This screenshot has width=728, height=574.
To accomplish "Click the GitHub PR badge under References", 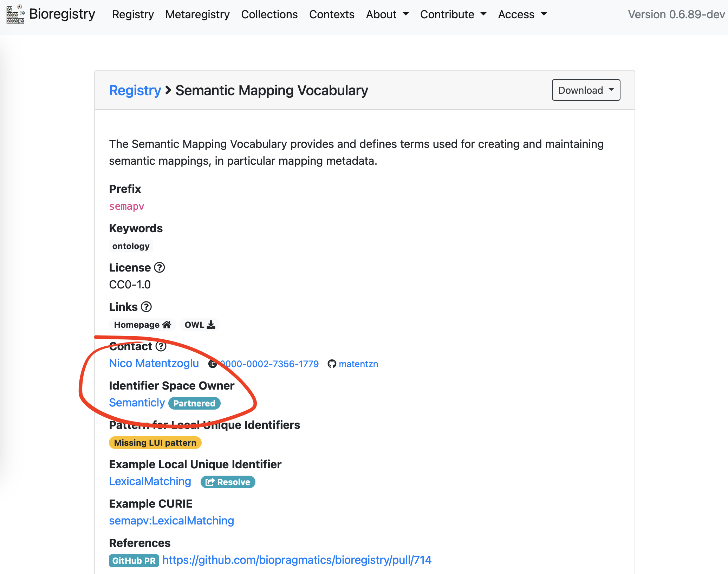I will tap(134, 561).
